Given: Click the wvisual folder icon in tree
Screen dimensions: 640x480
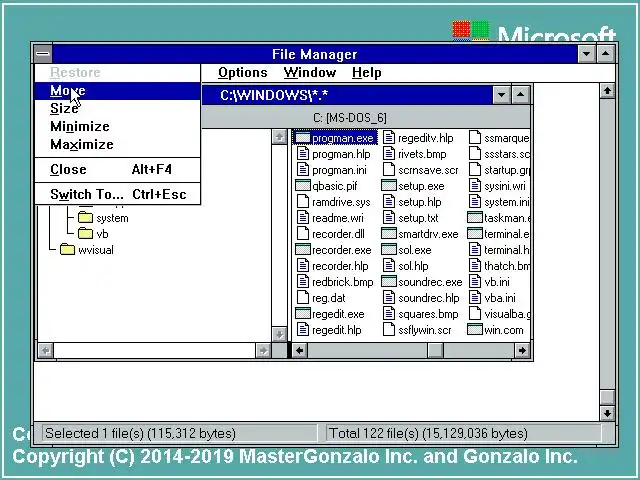Looking at the screenshot, I should pyautogui.click(x=67, y=249).
